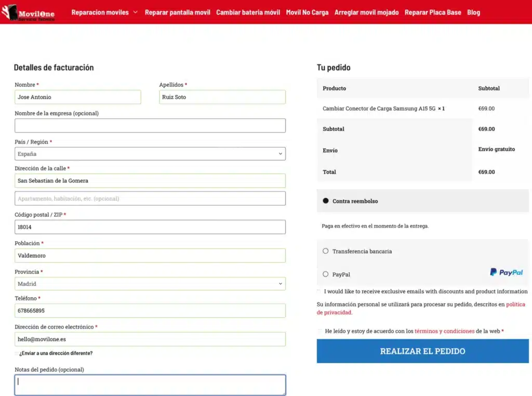Viewport: 532px width, 396px height.
Task: Expand the Reparacion moviles menu chevron
Action: pos(136,12)
